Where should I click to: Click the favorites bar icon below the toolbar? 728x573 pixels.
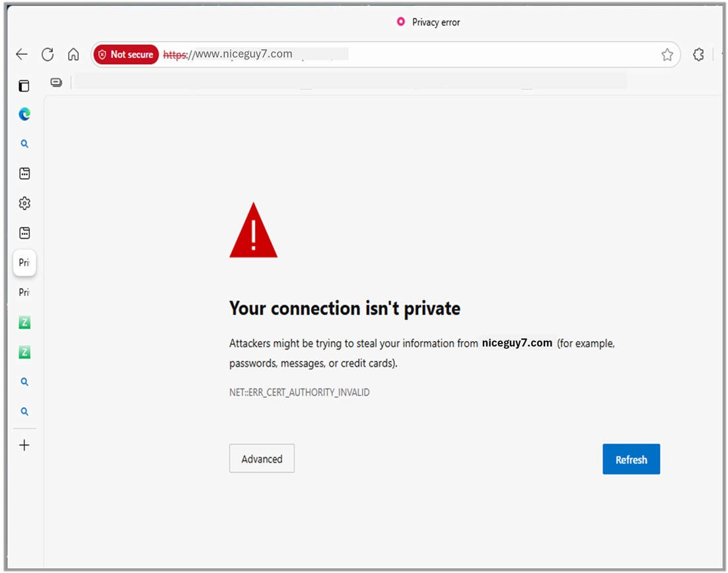(56, 83)
